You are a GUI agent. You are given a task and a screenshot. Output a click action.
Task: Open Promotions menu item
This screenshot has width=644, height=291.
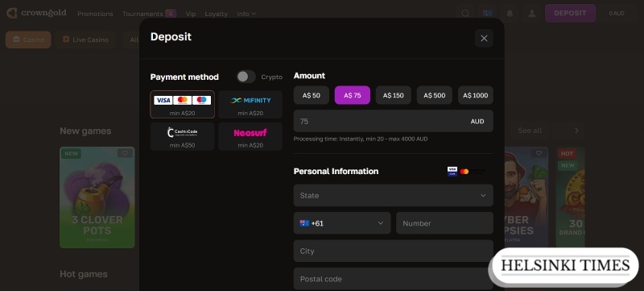click(x=95, y=14)
